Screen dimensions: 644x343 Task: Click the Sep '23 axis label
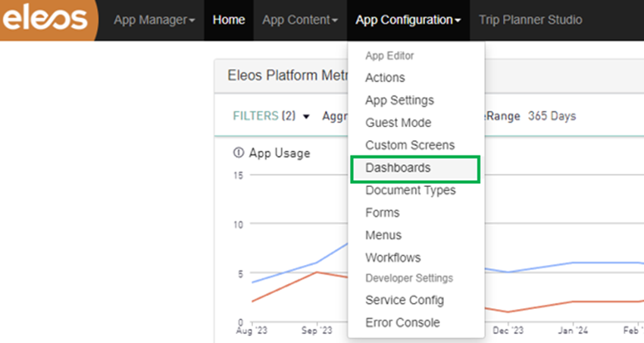click(x=317, y=331)
